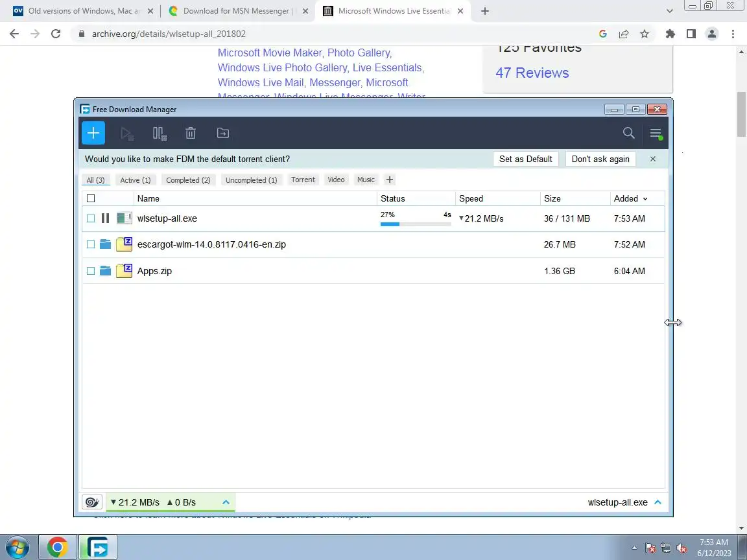The height and width of the screenshot is (560, 747).
Task: Open the FDM hamburger main menu
Action: pos(656,134)
